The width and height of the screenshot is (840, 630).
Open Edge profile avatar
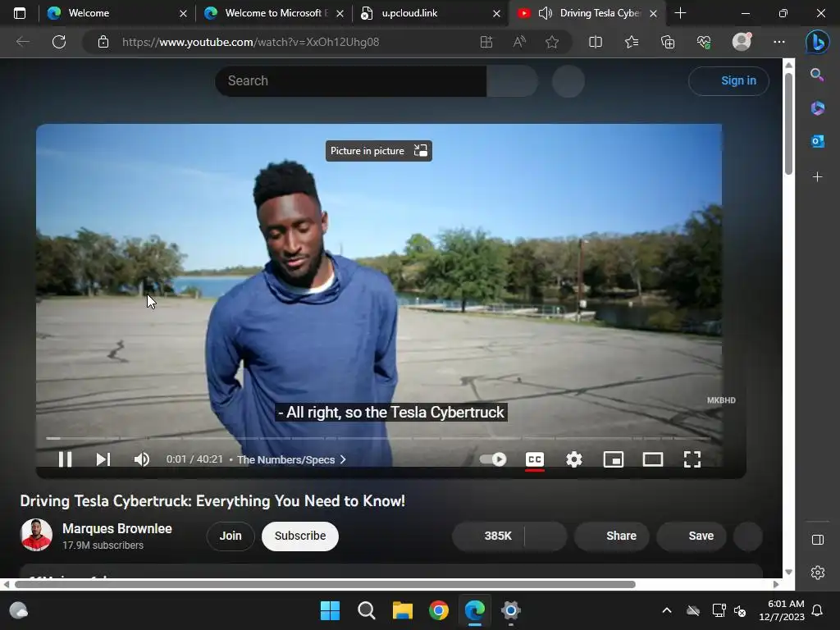(x=742, y=42)
